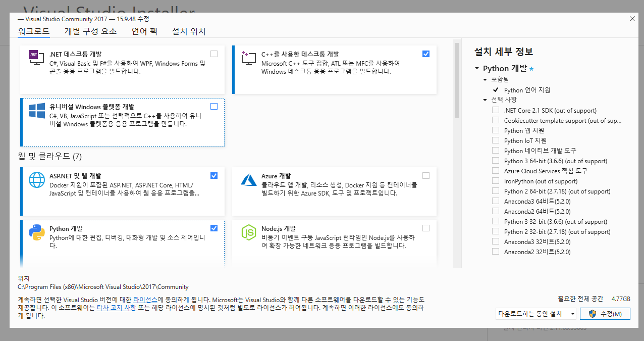Select the 워크로드 tab
The height and width of the screenshot is (341, 644).
pos(33,31)
